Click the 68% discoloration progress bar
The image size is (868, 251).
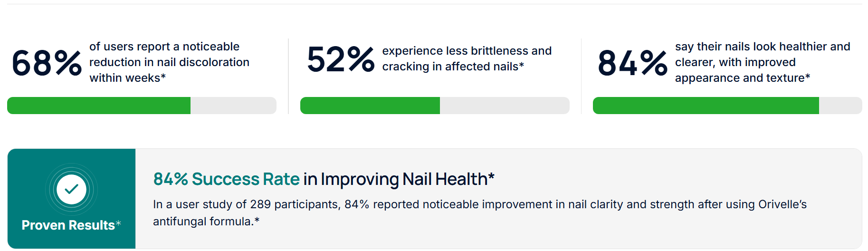click(142, 106)
